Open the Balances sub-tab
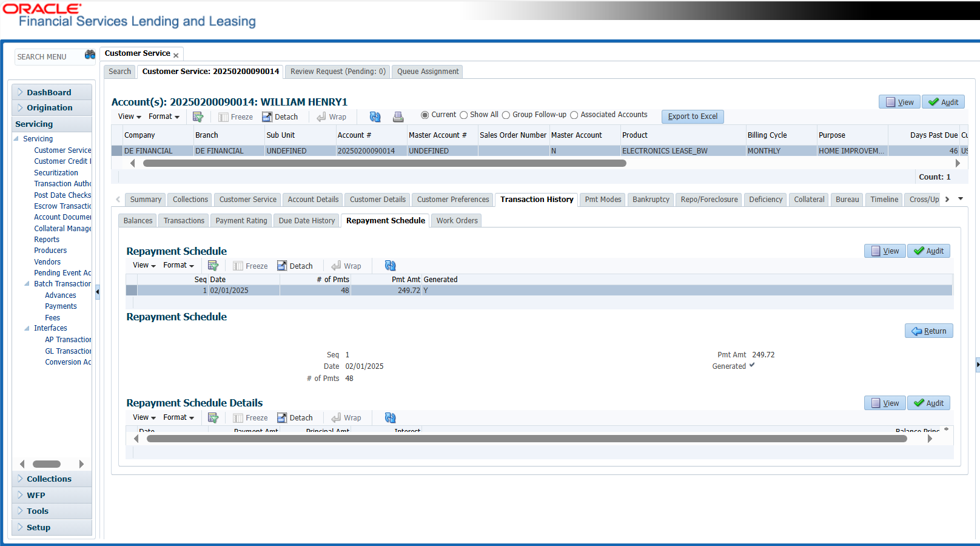 click(x=138, y=221)
